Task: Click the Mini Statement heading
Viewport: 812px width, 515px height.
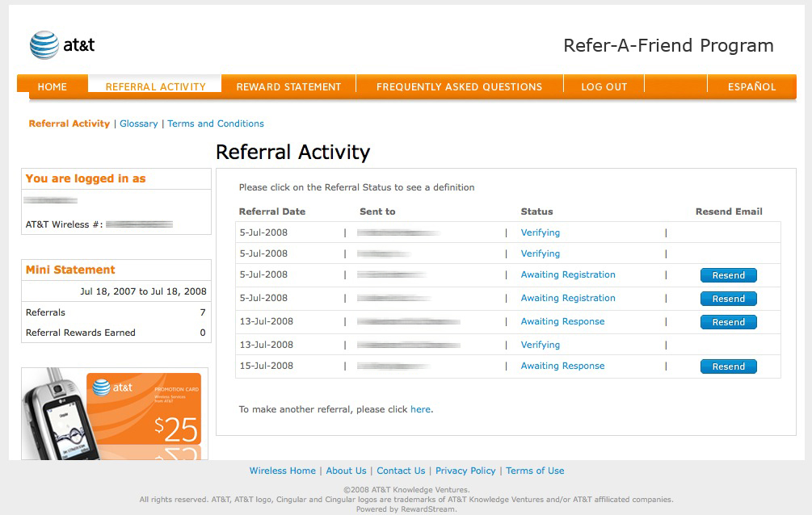Action: pos(70,270)
